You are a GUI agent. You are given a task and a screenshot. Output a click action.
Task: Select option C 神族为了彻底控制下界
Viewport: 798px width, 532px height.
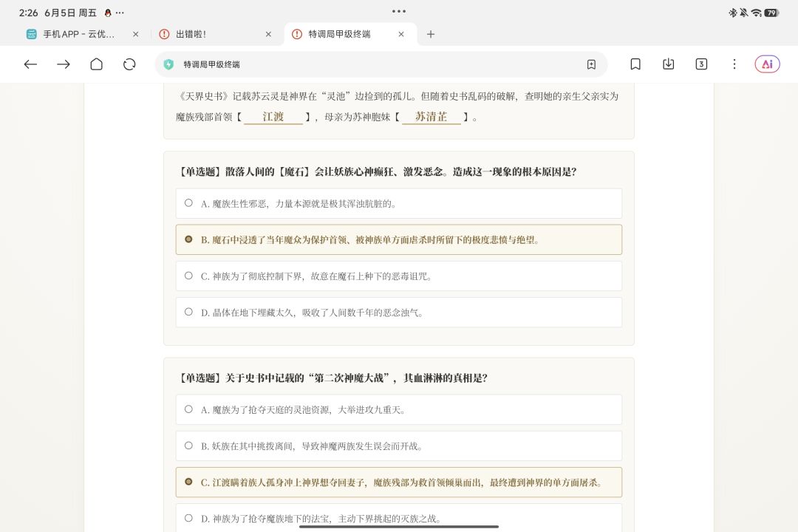tap(398, 276)
